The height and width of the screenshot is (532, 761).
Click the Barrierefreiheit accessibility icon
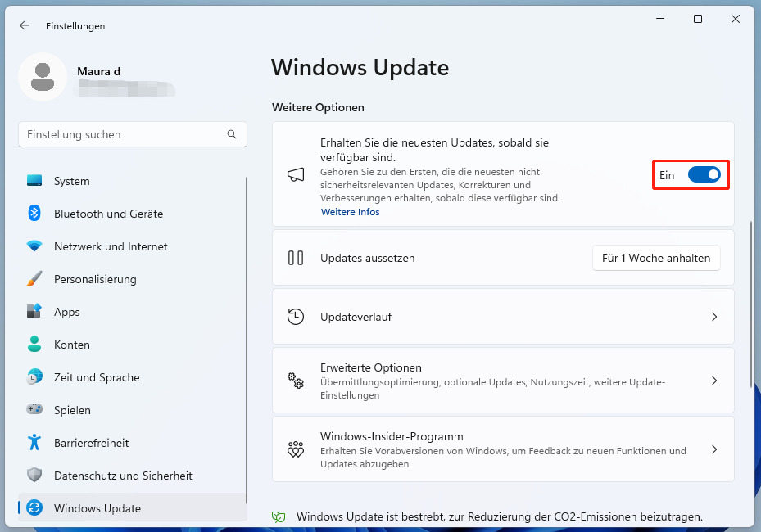click(34, 443)
